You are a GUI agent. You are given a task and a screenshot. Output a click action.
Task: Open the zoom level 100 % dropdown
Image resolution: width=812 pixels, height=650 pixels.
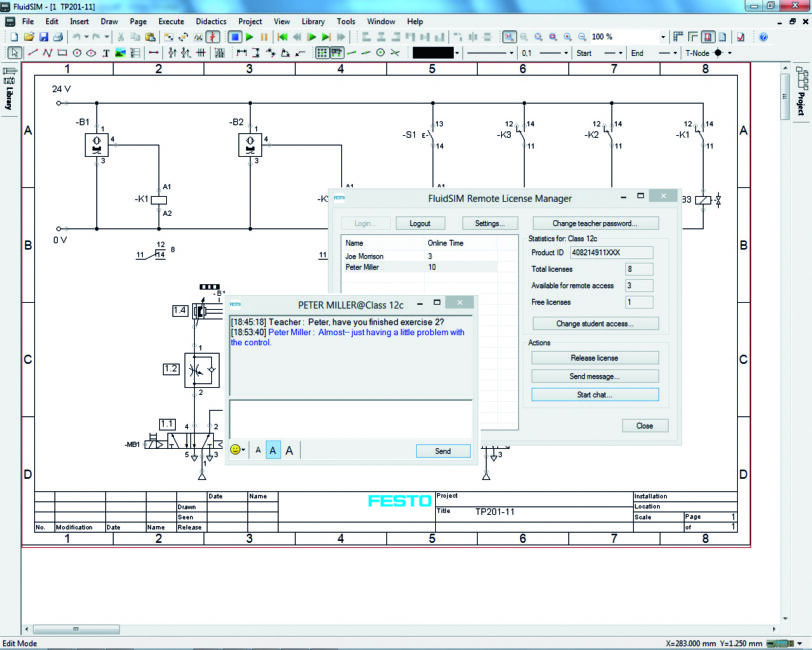[x=663, y=37]
